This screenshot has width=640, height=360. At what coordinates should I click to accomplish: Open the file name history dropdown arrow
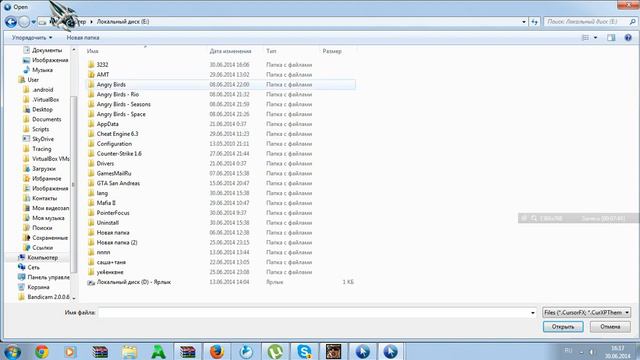533,313
